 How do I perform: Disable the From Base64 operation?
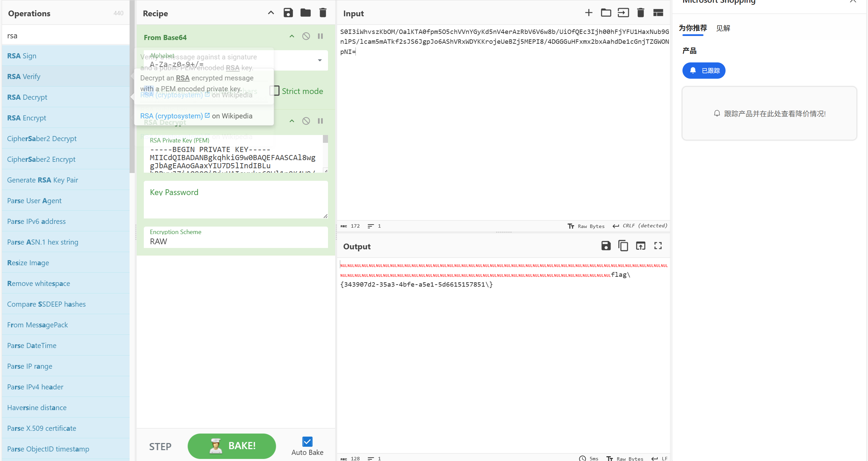click(306, 36)
